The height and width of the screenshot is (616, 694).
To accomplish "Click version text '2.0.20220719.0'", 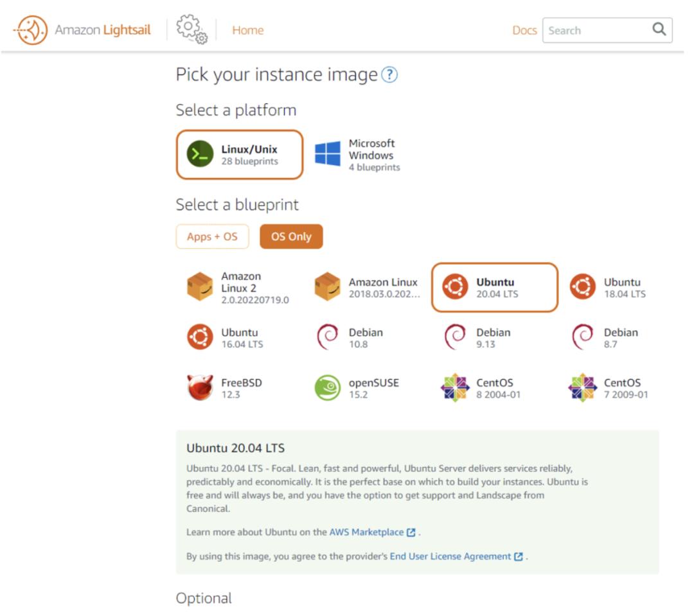I will (255, 300).
